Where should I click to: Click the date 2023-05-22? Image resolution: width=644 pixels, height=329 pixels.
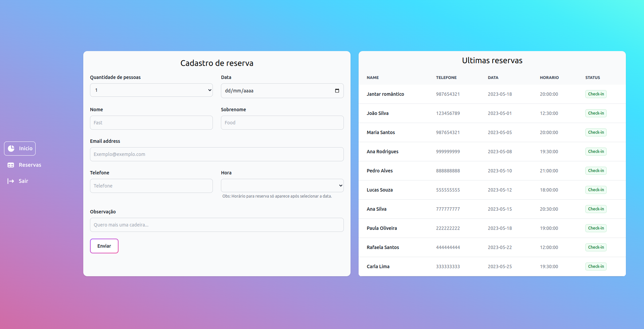tap(500, 247)
